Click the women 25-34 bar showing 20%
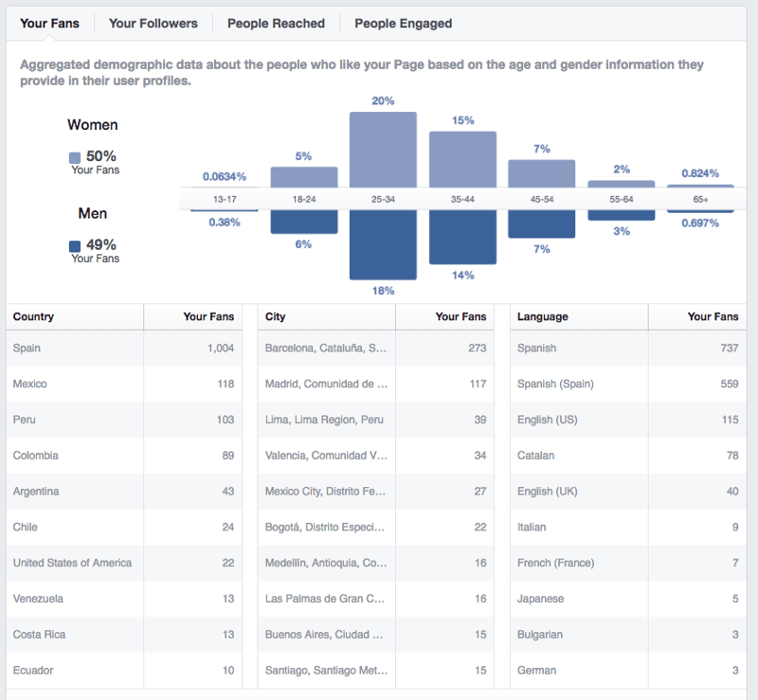Viewport: 758px width, 700px height. click(383, 149)
